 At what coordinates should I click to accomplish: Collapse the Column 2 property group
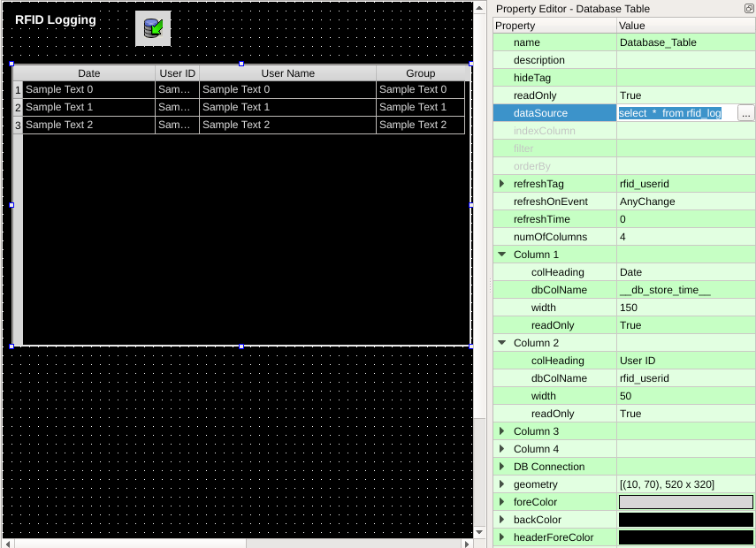[502, 343]
